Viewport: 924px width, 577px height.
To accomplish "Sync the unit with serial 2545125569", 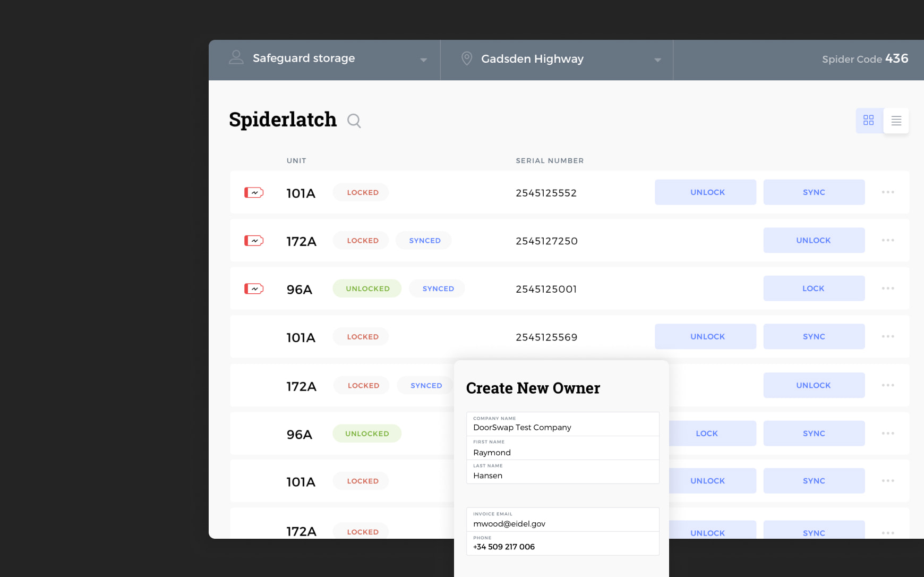I will click(814, 336).
